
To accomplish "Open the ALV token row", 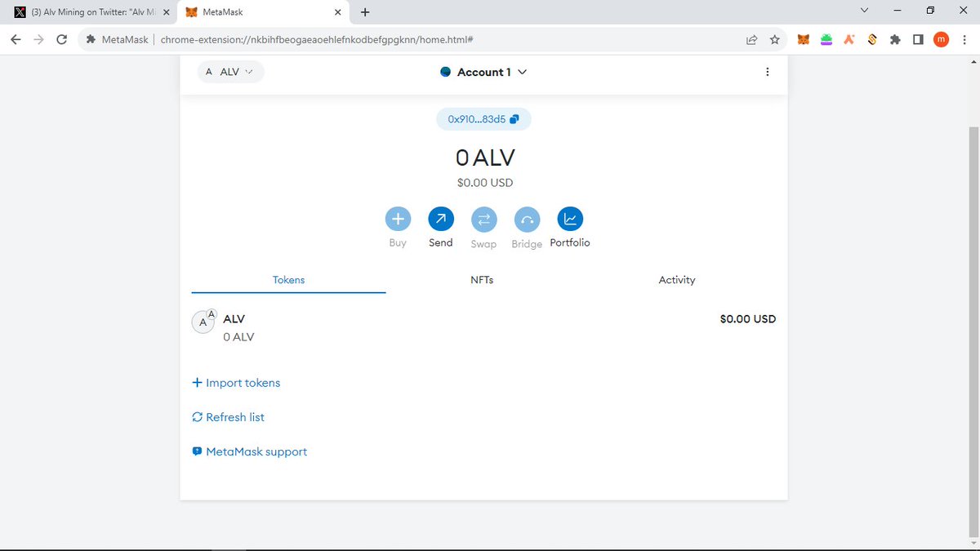I will point(483,327).
